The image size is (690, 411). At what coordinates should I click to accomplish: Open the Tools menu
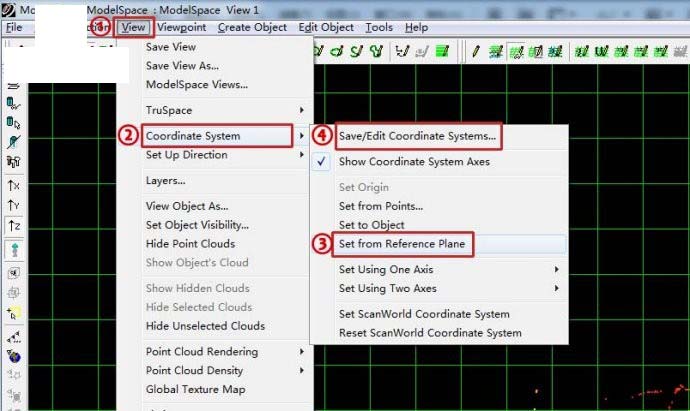point(379,28)
